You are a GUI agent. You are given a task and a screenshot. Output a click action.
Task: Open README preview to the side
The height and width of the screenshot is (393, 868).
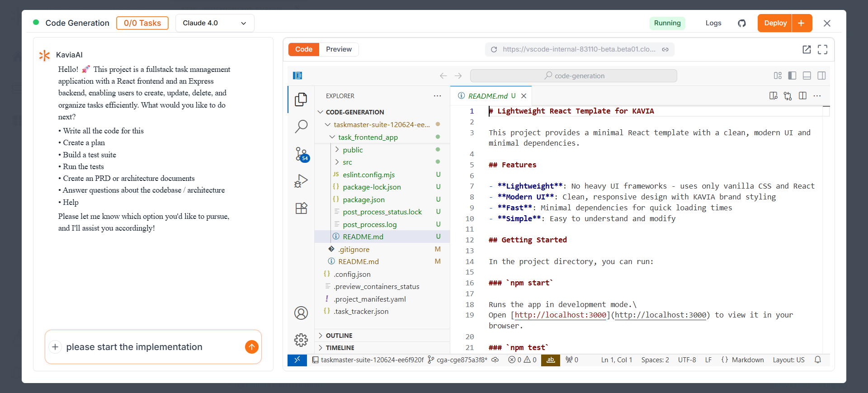774,96
